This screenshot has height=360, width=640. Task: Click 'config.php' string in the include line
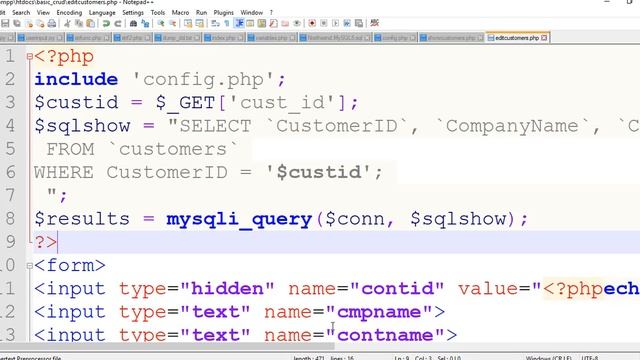pyautogui.click(x=204, y=79)
